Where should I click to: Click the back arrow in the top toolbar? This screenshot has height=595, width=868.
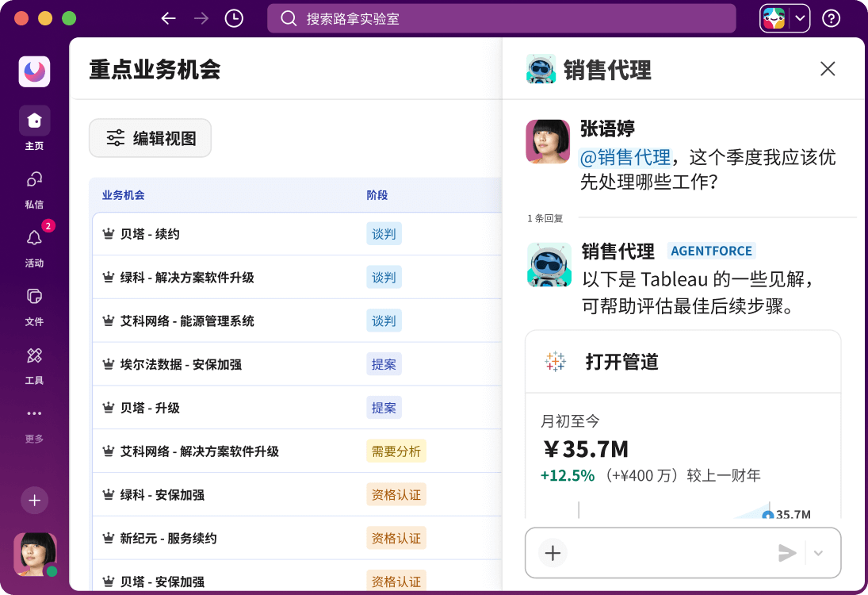coord(169,17)
